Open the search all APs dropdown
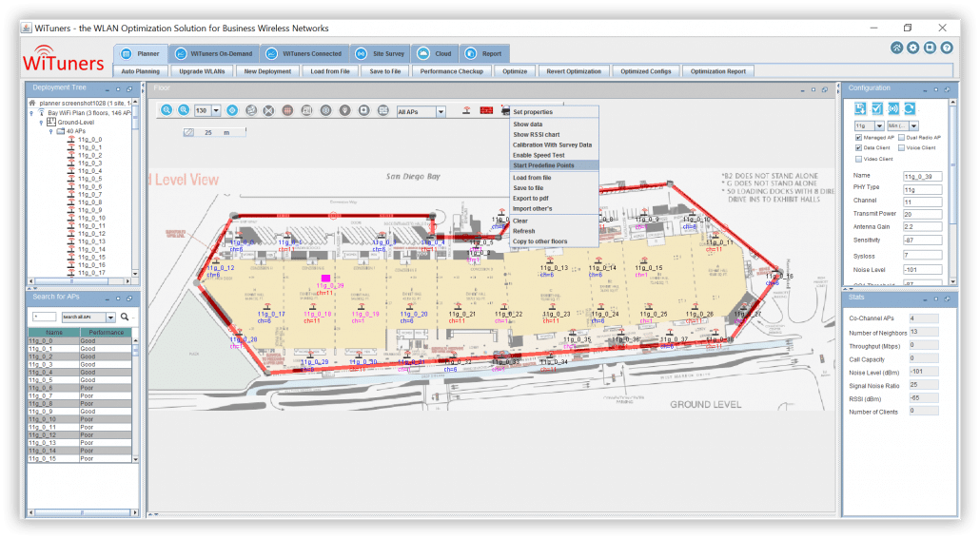The width and height of the screenshot is (980, 539). tap(110, 318)
